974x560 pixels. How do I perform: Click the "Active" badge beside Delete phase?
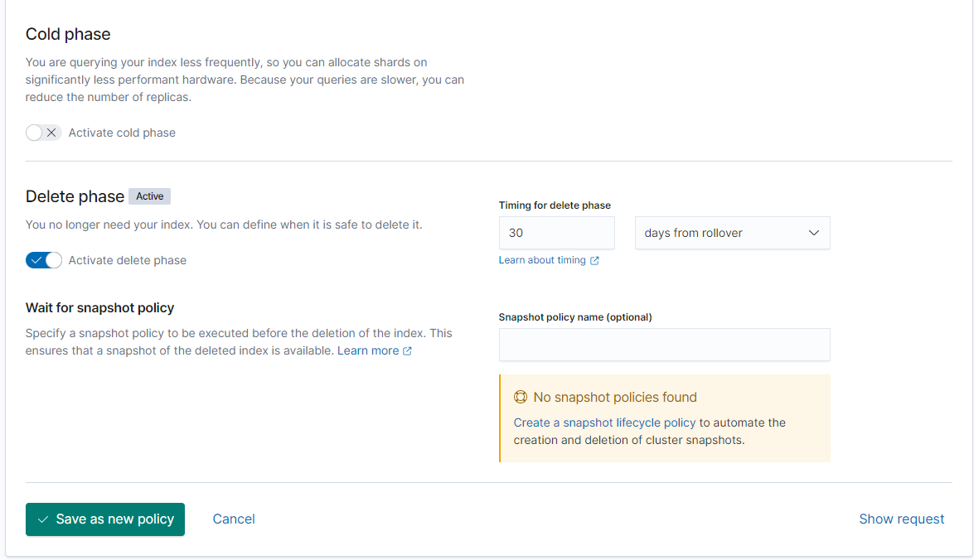pyautogui.click(x=150, y=196)
